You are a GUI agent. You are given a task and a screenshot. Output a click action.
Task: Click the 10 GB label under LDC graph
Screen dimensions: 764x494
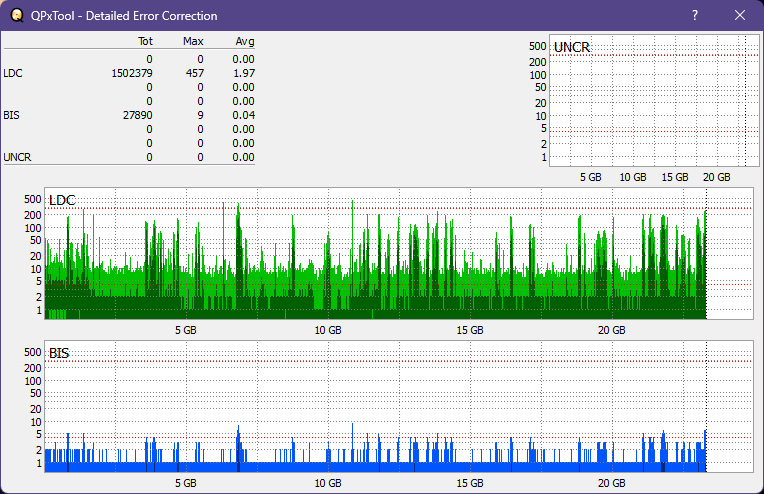[328, 330]
